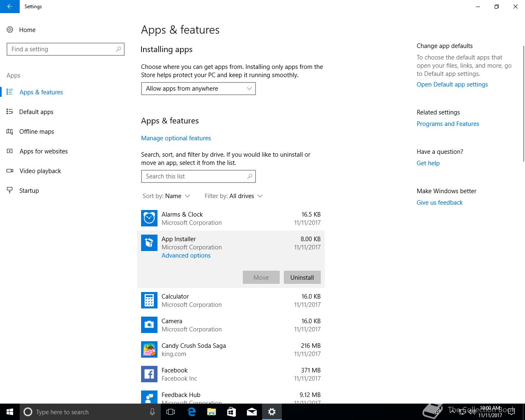
Task: Click the taskbar microphone icon
Action: pyautogui.click(x=152, y=412)
